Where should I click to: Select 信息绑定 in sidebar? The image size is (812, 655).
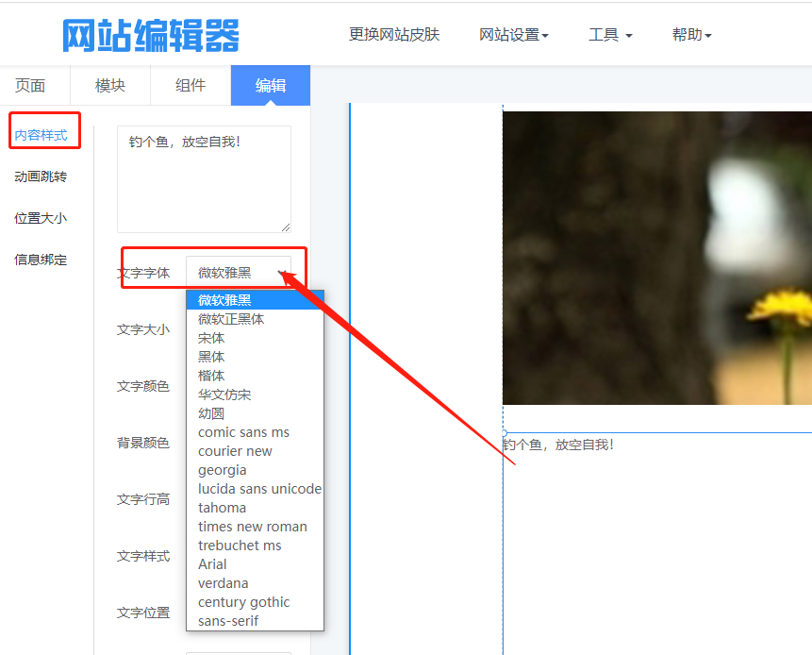[x=41, y=260]
